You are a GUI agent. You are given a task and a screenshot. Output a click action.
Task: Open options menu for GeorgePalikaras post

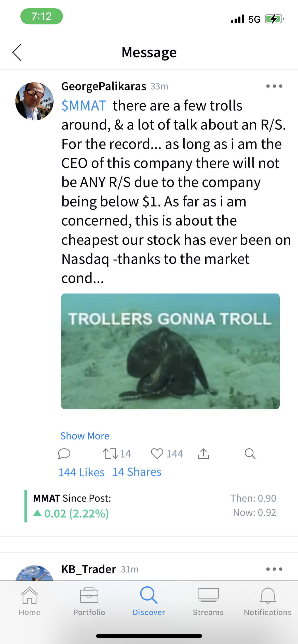tap(274, 86)
